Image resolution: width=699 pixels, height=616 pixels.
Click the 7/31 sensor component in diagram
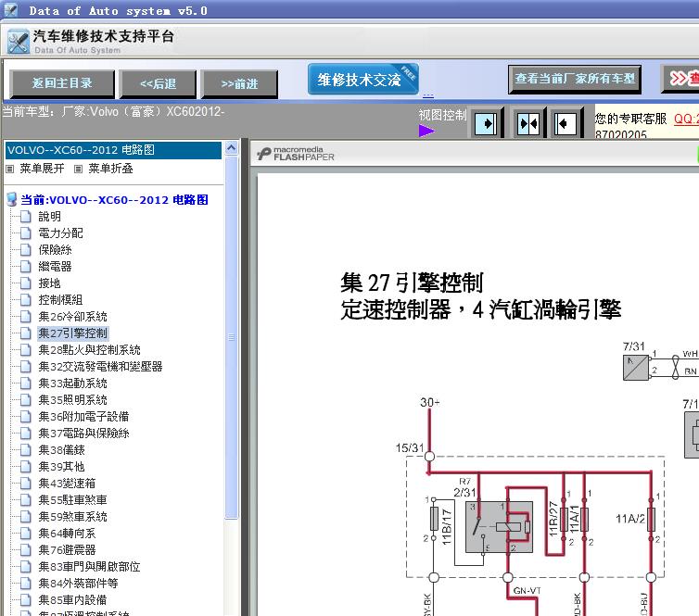point(636,368)
